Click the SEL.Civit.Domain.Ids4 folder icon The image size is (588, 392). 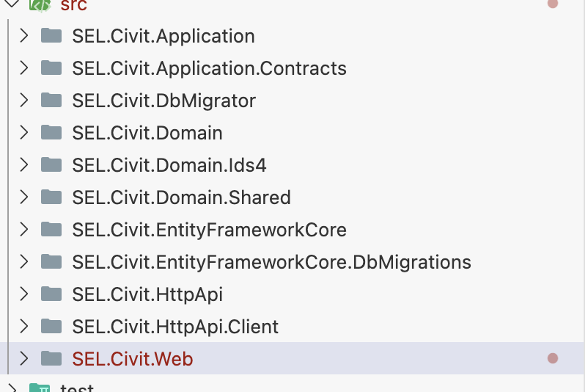click(51, 164)
